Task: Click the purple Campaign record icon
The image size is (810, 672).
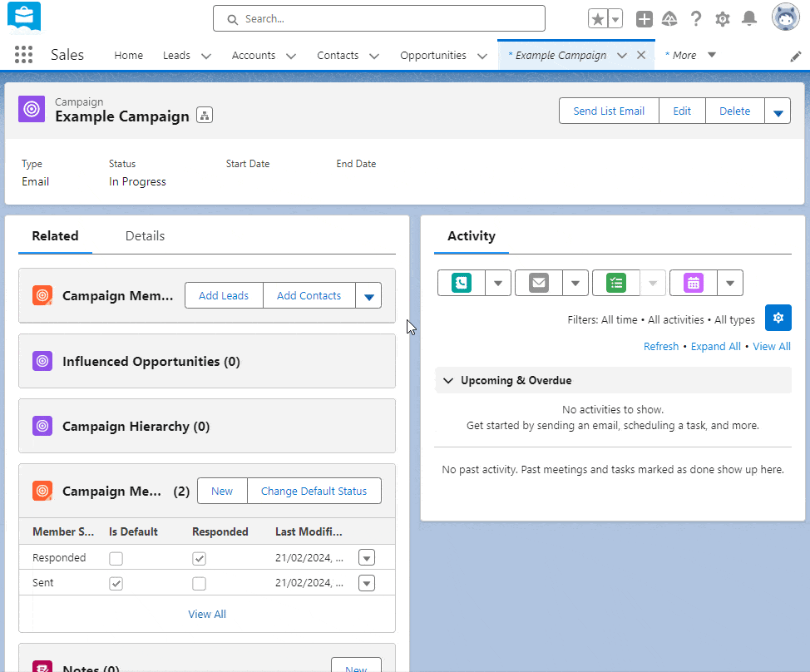Action: [x=32, y=109]
